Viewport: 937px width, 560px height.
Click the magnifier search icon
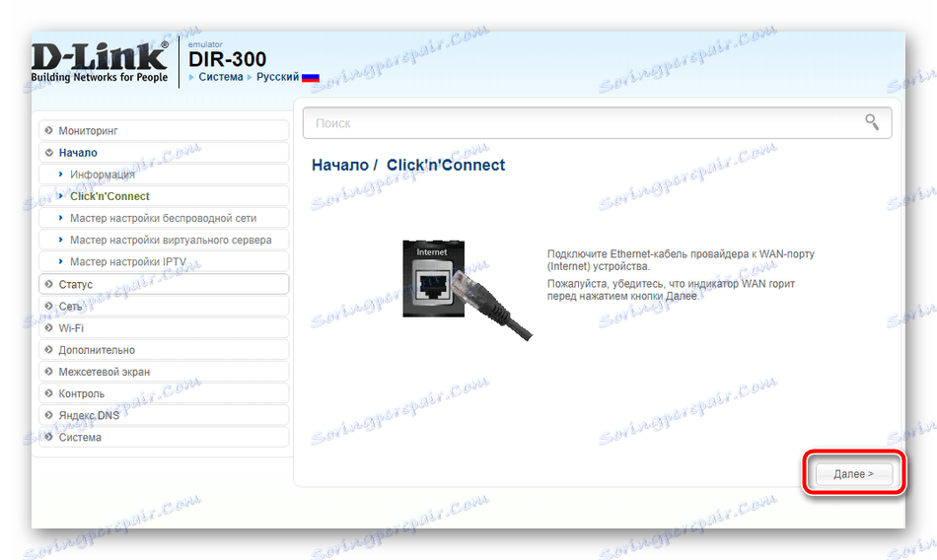pyautogui.click(x=872, y=122)
